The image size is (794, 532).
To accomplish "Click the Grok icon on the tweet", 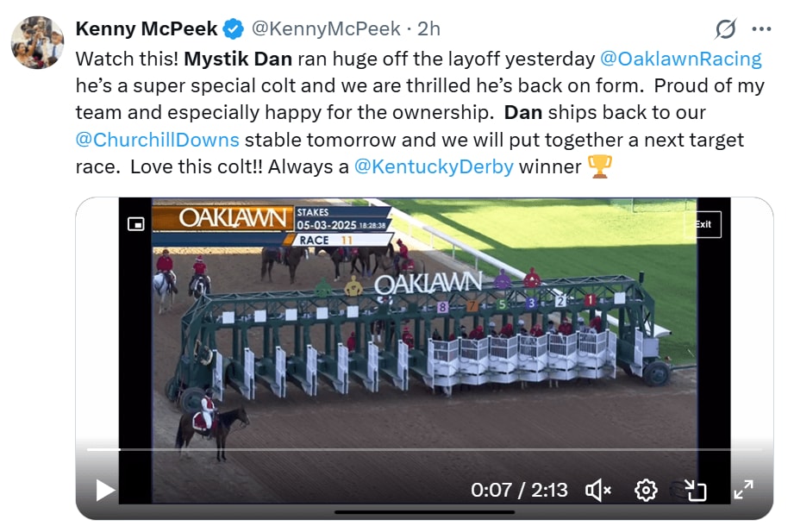I will 726,29.
